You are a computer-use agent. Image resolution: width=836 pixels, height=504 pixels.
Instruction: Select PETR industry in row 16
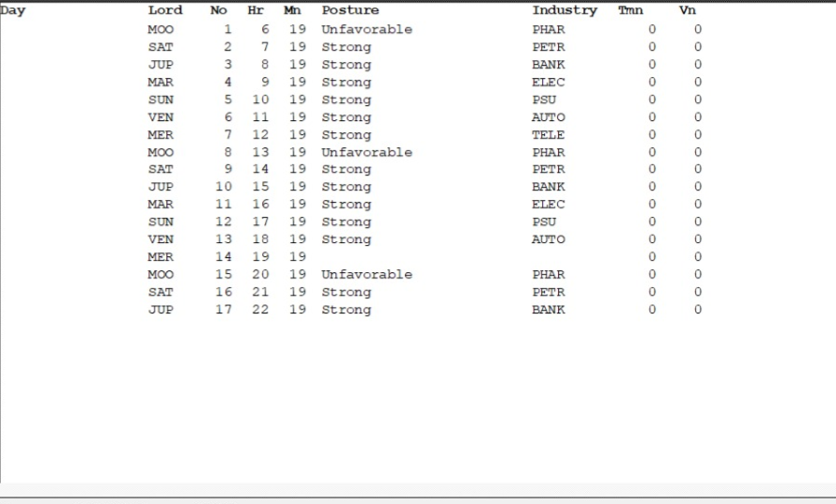coord(548,292)
